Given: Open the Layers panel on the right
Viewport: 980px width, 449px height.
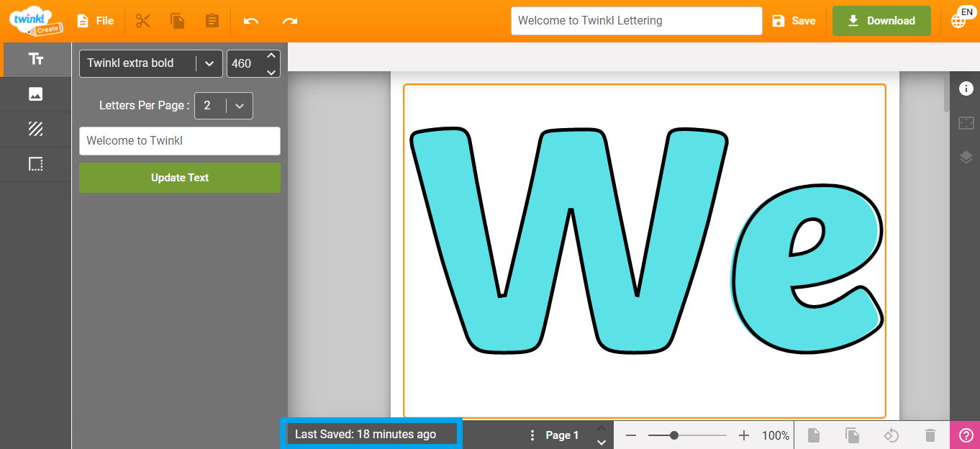Looking at the screenshot, I should click(966, 157).
